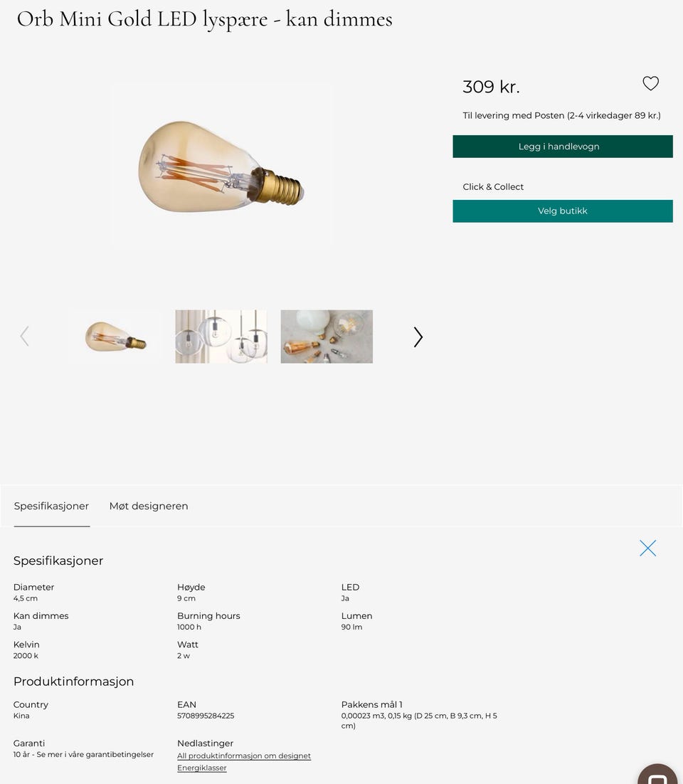Click the Garanti warranty conditions text
The image size is (683, 784).
pos(83,754)
